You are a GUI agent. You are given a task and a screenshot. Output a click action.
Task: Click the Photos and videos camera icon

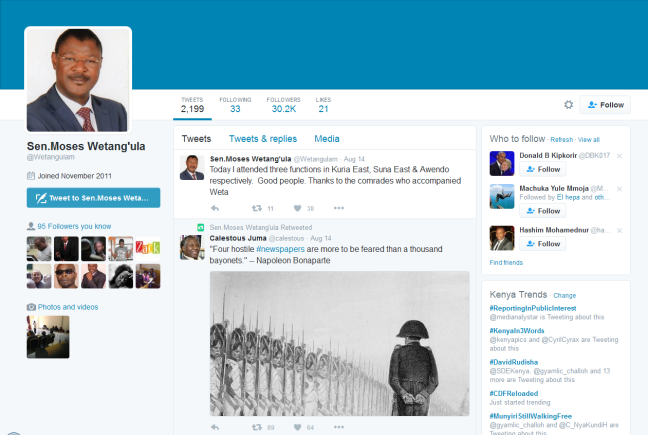click(x=31, y=307)
